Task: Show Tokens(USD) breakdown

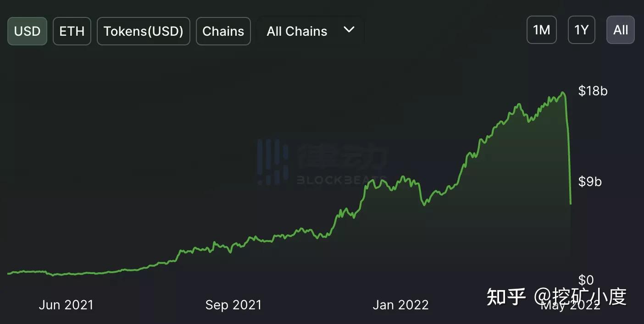Action: [144, 31]
